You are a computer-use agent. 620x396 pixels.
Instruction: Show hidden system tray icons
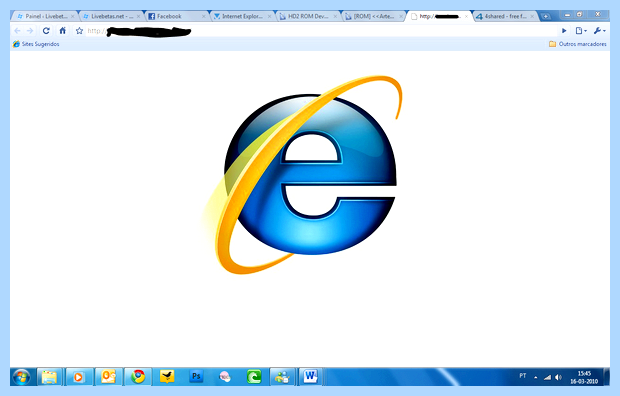536,377
